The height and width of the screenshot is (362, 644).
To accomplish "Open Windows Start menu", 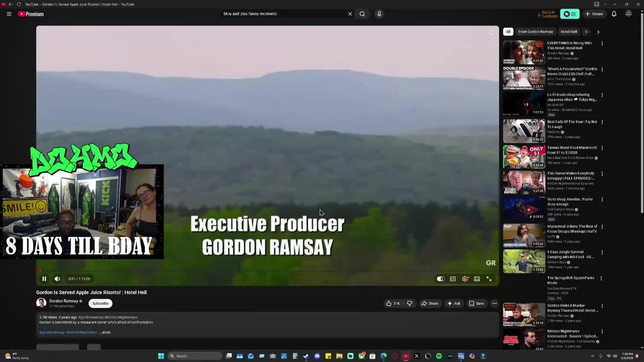I will coord(161,356).
